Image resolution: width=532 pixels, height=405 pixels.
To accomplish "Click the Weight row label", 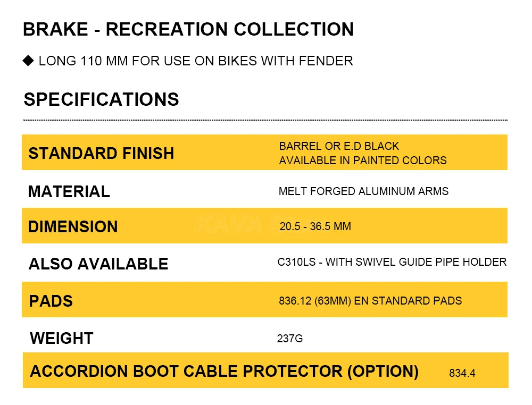I will click(62, 338).
